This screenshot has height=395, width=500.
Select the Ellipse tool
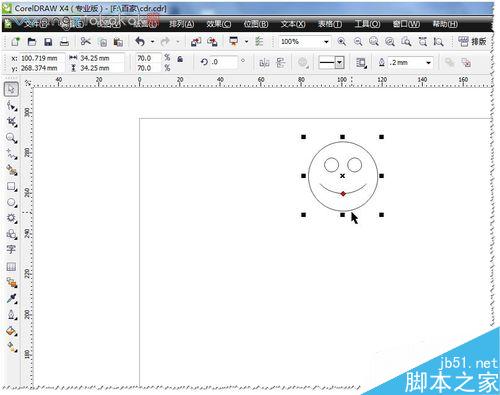(x=12, y=202)
